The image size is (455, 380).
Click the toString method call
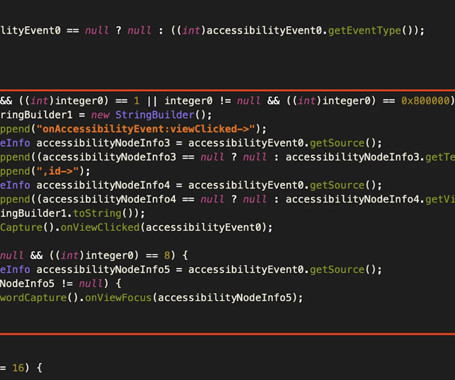97,213
